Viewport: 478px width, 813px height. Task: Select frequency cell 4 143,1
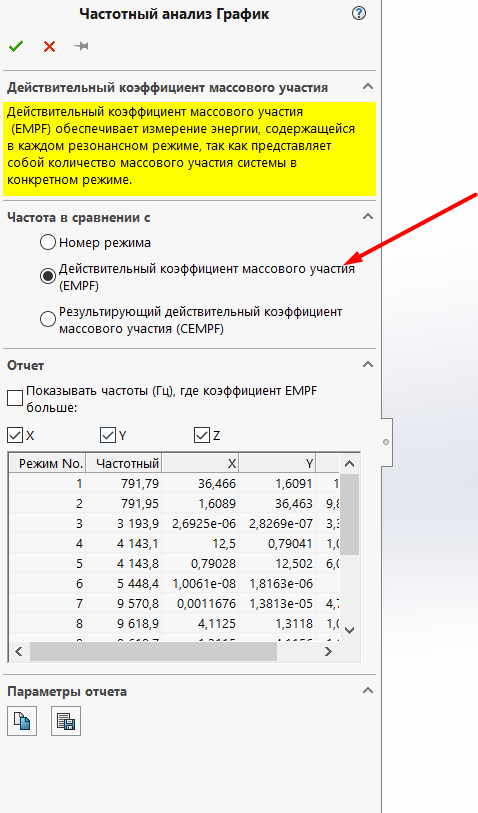click(x=123, y=543)
